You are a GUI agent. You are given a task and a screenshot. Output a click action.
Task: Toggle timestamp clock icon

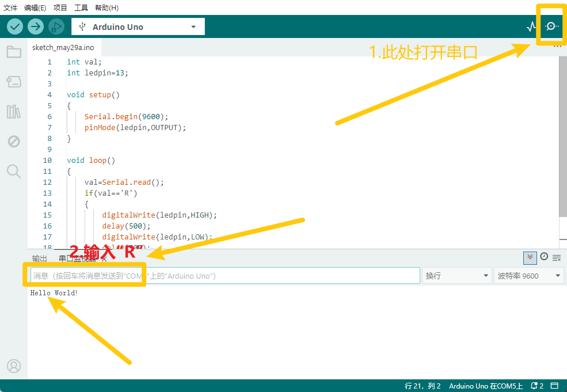(x=544, y=256)
